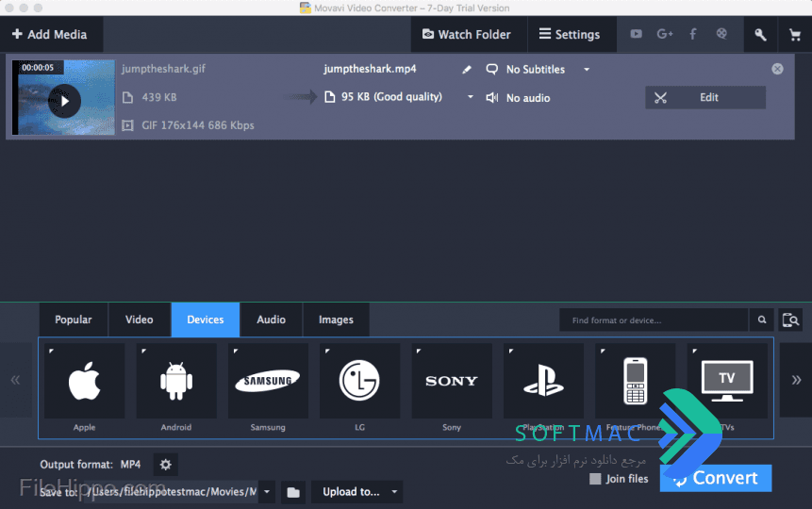The width and height of the screenshot is (812, 509).
Task: Open the Watch Folder option
Action: coord(468,34)
